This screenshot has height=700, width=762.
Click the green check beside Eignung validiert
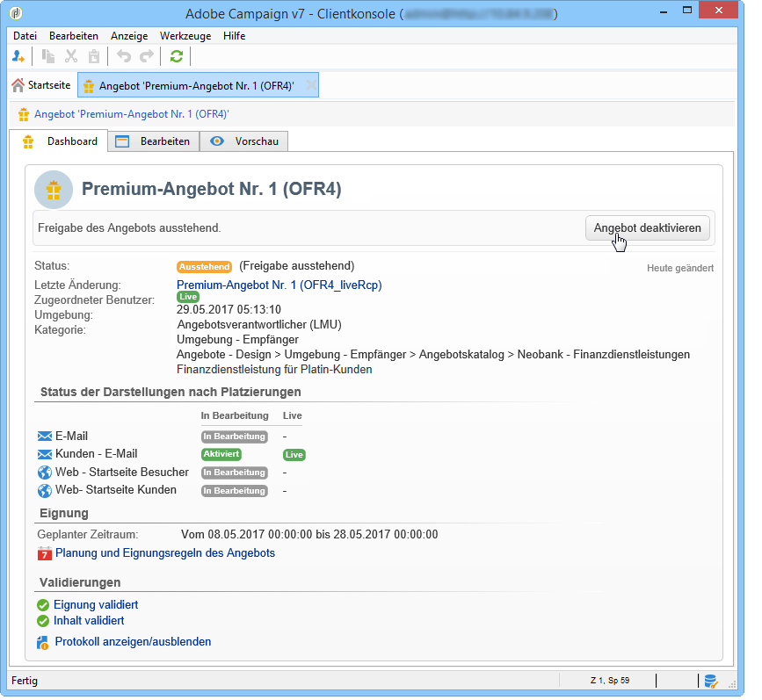pyautogui.click(x=43, y=605)
